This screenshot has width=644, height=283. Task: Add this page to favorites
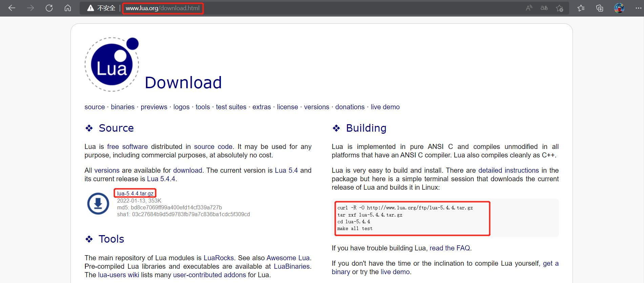click(x=560, y=8)
